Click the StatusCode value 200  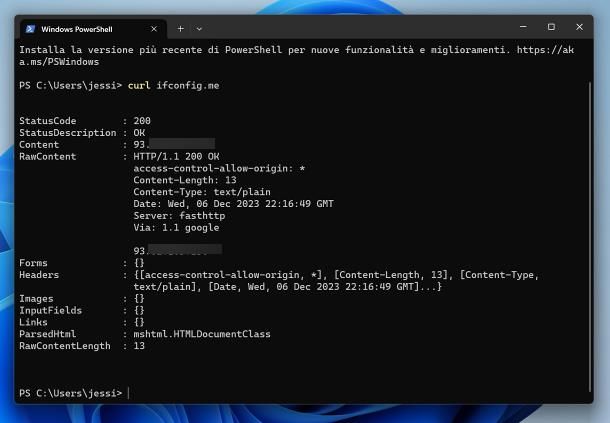[142, 121]
